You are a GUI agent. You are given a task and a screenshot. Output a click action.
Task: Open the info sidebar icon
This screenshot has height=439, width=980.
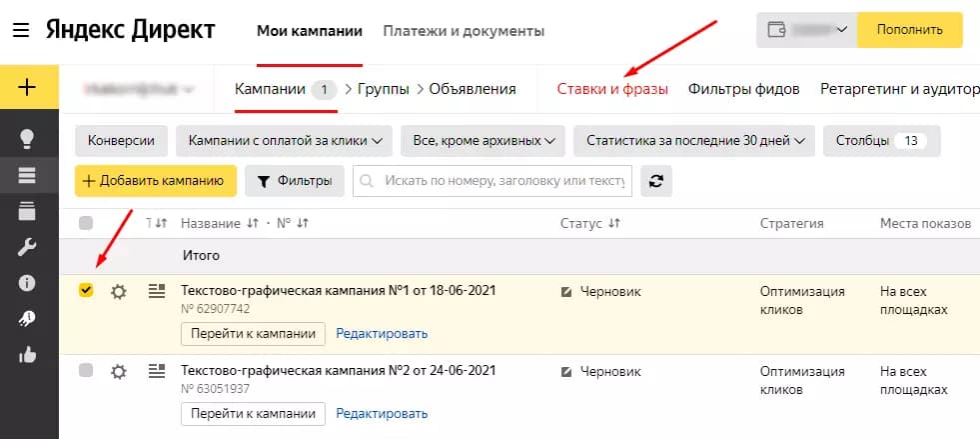(27, 283)
